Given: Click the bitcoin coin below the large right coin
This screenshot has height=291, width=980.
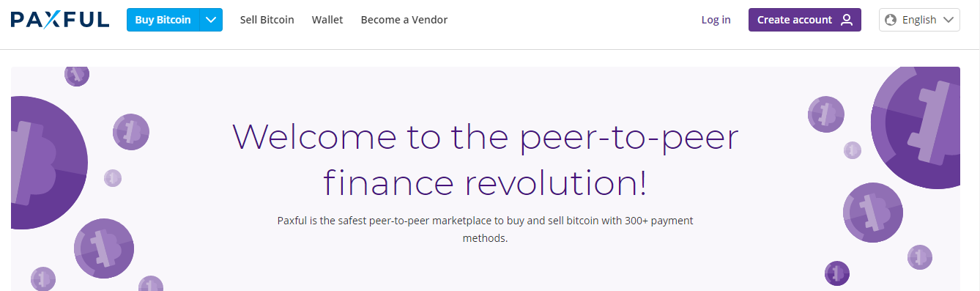Looking at the screenshot, I should [873, 212].
